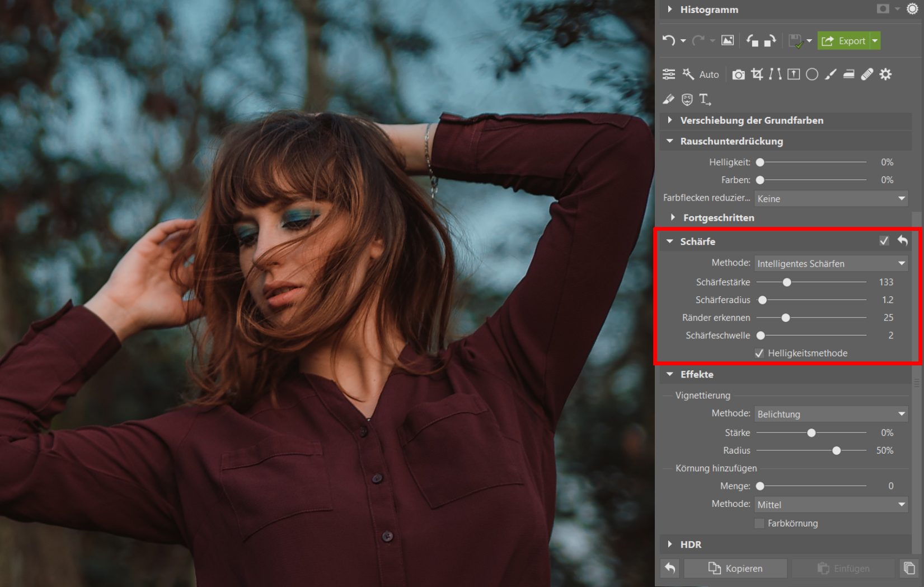924x587 pixels.
Task: Enable the Farbkörnung checkbox
Action: 759,524
